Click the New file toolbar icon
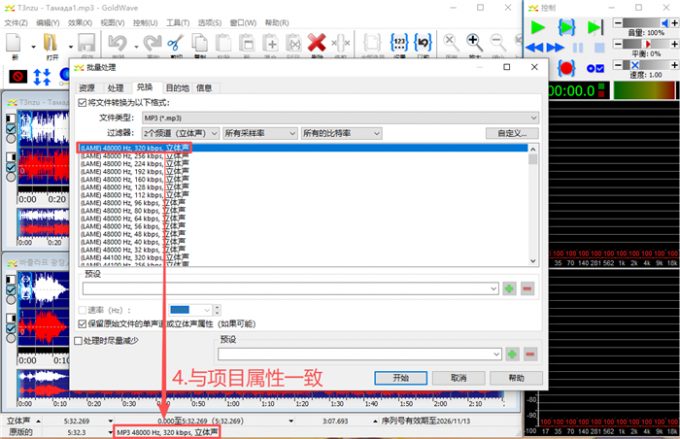Image resolution: width=680 pixels, height=439 pixels. click(15, 44)
